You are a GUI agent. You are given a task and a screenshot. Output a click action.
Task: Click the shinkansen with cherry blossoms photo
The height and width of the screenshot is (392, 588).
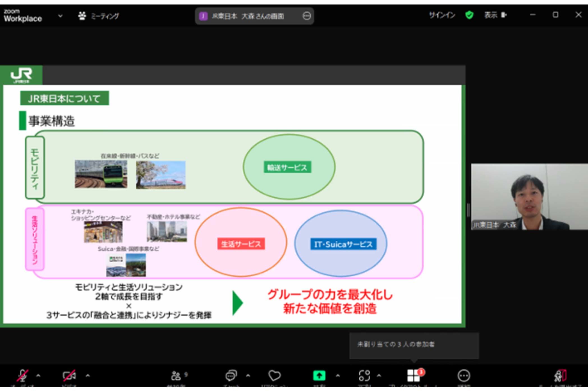[161, 175]
